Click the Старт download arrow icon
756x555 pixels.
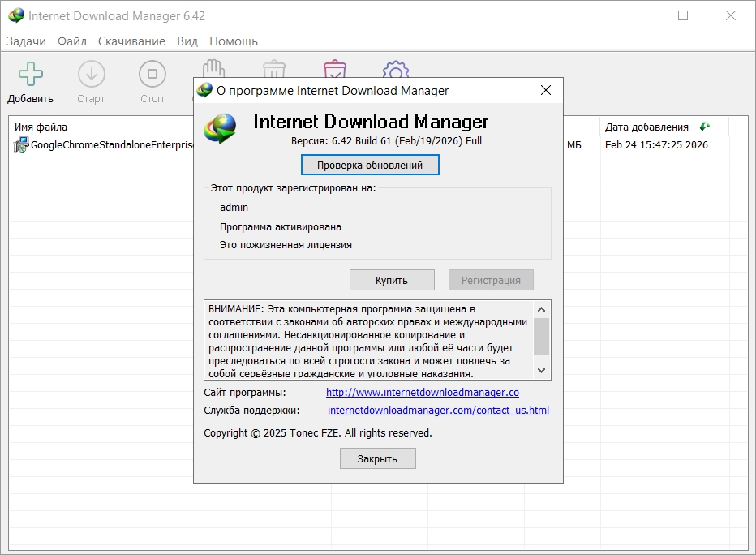[91, 74]
